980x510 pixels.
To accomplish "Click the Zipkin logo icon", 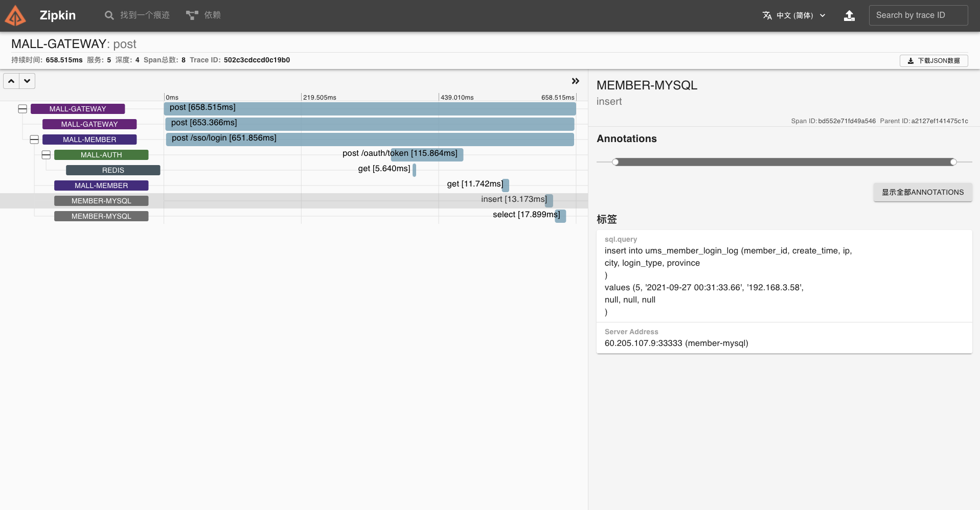I will pos(15,15).
